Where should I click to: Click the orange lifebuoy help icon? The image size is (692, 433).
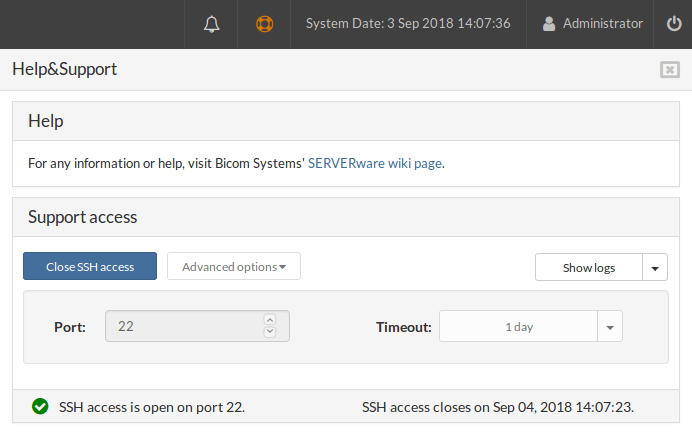(264, 24)
